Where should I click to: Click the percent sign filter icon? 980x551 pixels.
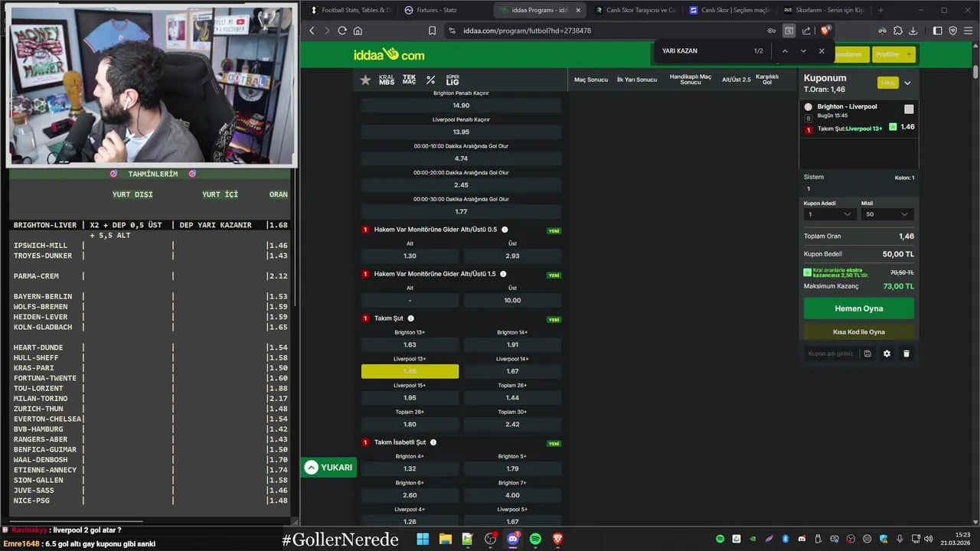pyautogui.click(x=430, y=80)
